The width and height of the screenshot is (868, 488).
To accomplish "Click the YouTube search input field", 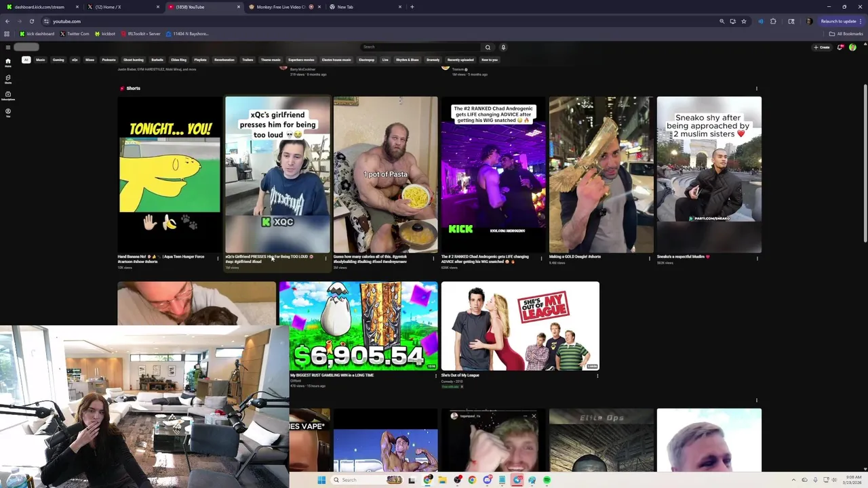I will coord(420,47).
